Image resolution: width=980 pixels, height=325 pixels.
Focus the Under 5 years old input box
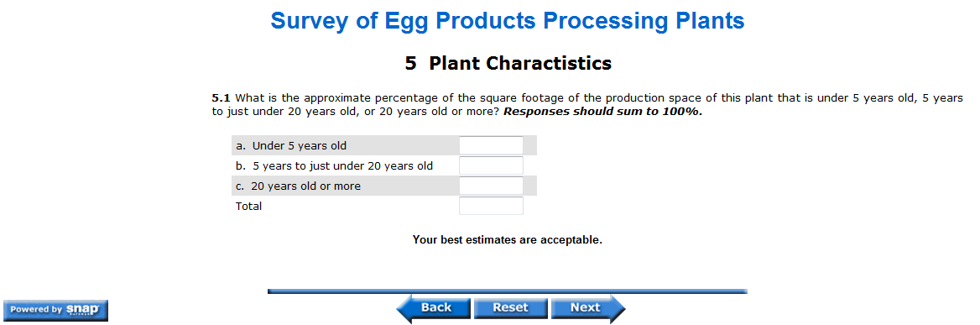pyautogui.click(x=491, y=145)
